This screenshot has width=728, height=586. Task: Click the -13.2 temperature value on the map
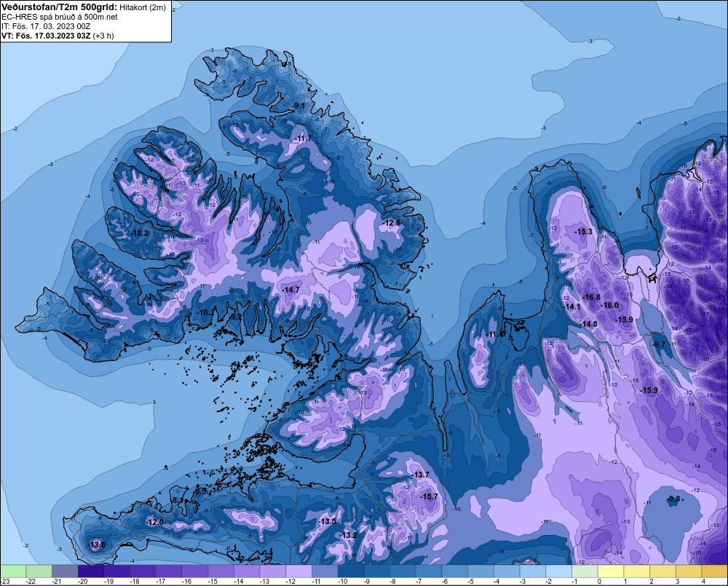(348, 535)
